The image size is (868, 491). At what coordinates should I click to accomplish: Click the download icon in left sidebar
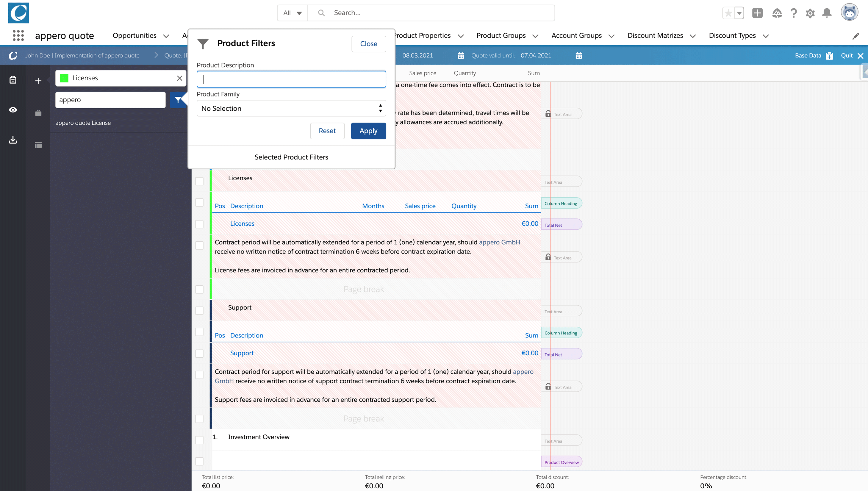(x=13, y=140)
